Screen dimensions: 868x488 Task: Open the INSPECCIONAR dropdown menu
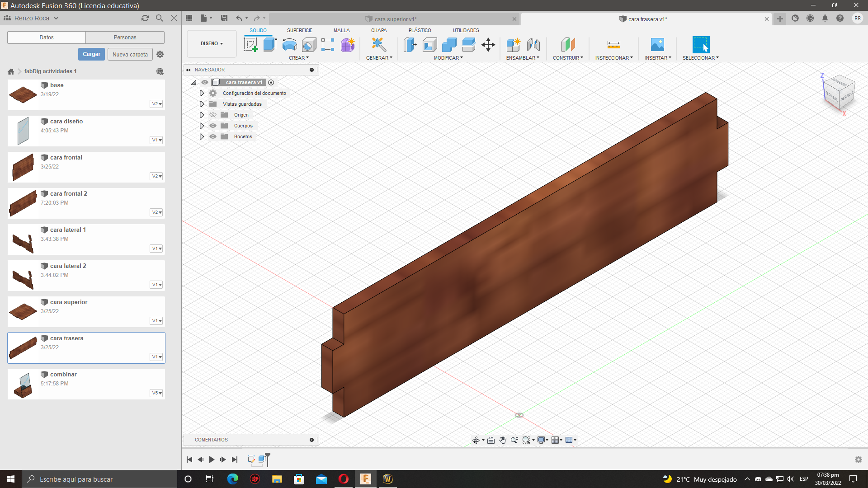(x=614, y=58)
